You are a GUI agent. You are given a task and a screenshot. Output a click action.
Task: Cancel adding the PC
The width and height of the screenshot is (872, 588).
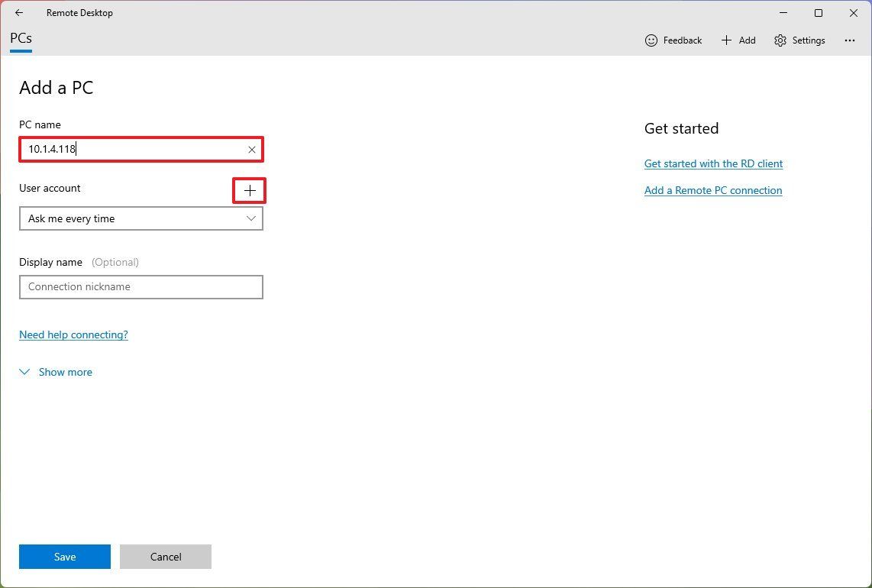[165, 557]
